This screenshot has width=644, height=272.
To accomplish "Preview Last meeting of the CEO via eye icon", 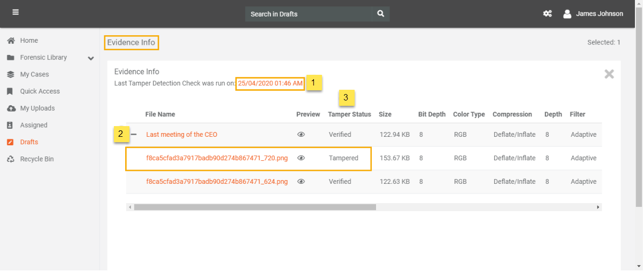I will click(x=301, y=135).
